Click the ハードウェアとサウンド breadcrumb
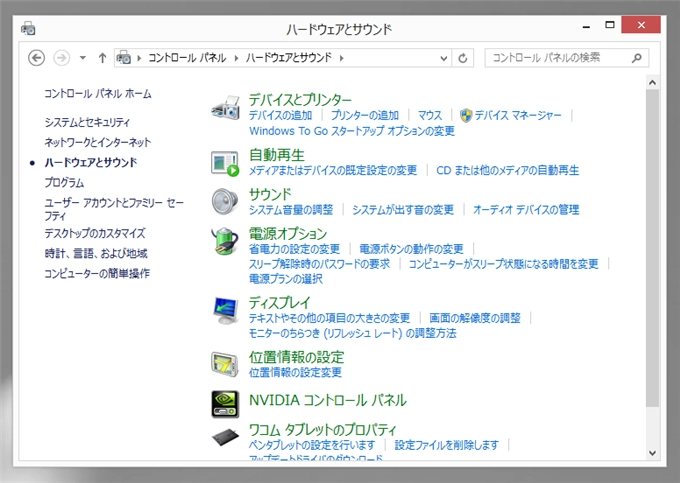 [x=289, y=58]
